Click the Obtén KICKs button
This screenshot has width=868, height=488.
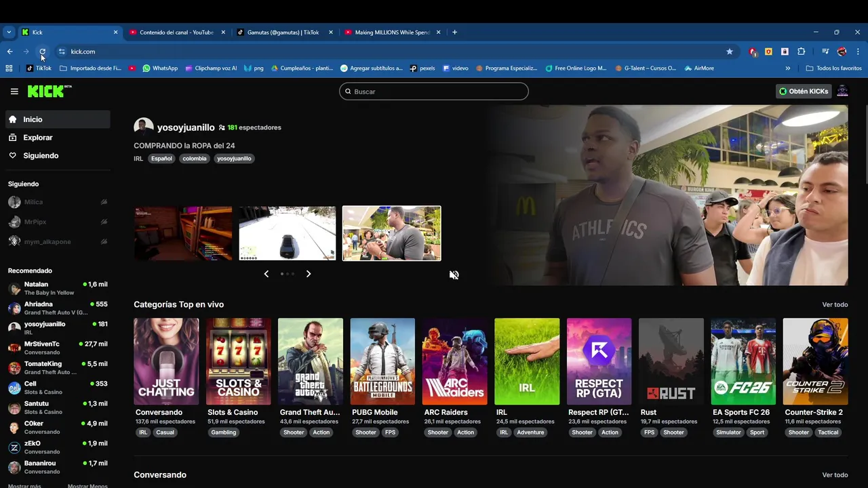pos(804,91)
